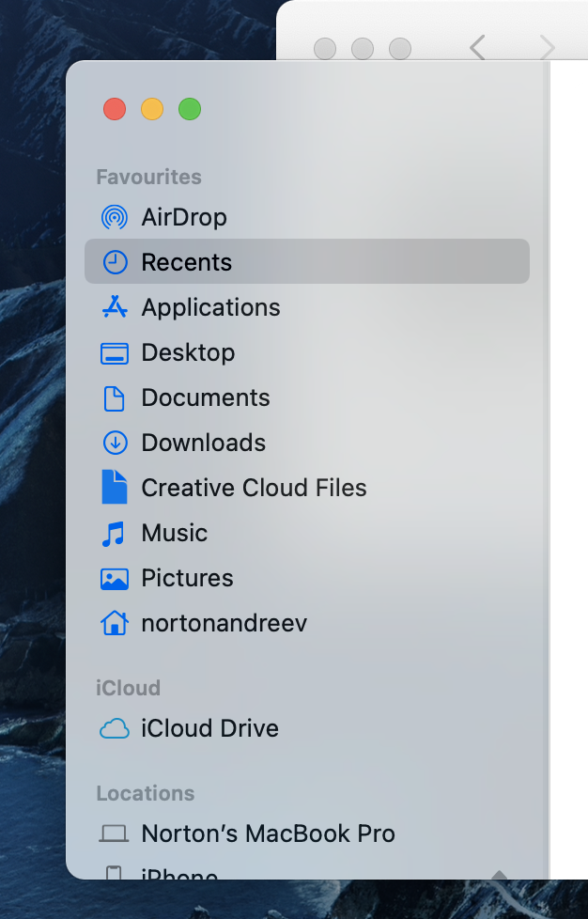Open Documents folder label
The width and height of the screenshot is (588, 919).
coord(206,398)
